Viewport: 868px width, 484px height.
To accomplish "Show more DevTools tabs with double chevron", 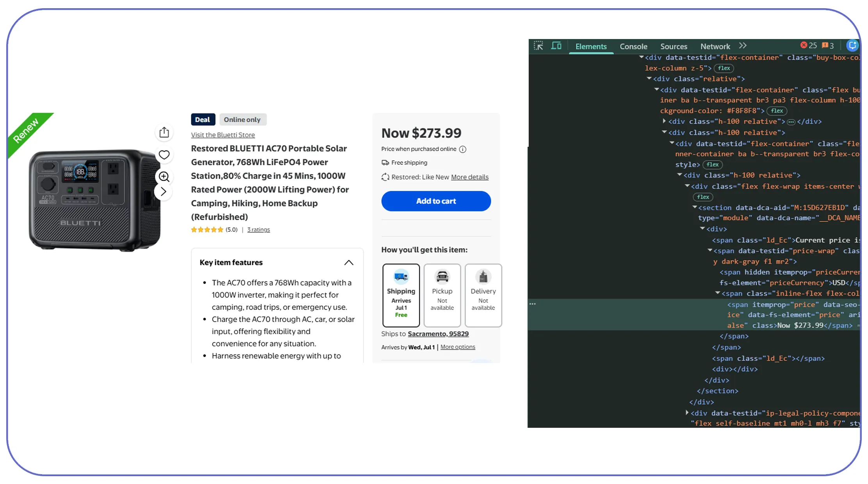I will 743,46.
